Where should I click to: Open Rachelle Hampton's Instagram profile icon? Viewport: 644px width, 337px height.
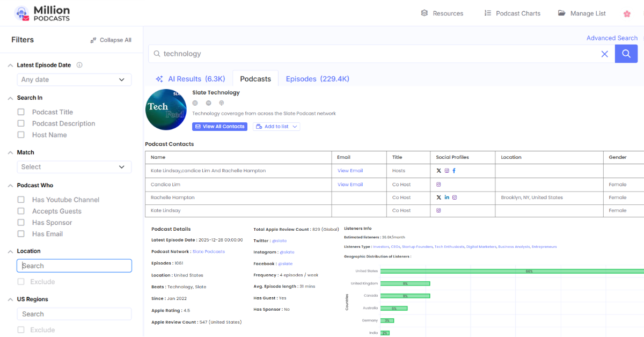tap(455, 197)
